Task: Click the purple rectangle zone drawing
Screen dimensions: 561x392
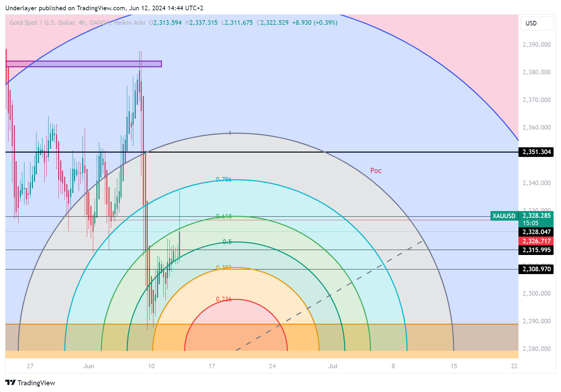Action: pyautogui.click(x=84, y=64)
